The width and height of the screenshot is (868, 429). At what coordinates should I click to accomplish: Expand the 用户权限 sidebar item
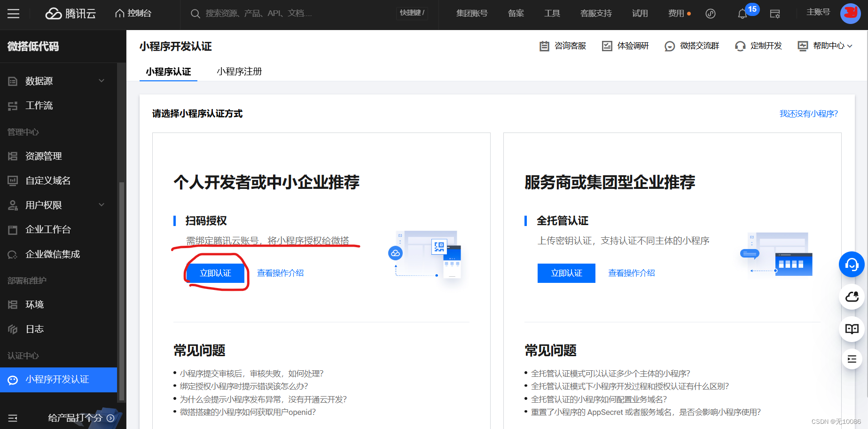pyautogui.click(x=58, y=205)
